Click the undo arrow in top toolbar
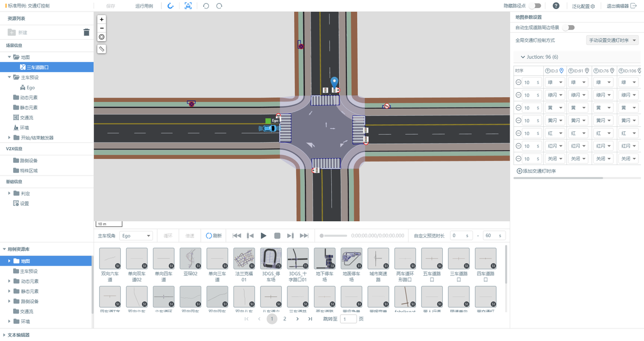The height and width of the screenshot is (341, 644). pos(206,6)
